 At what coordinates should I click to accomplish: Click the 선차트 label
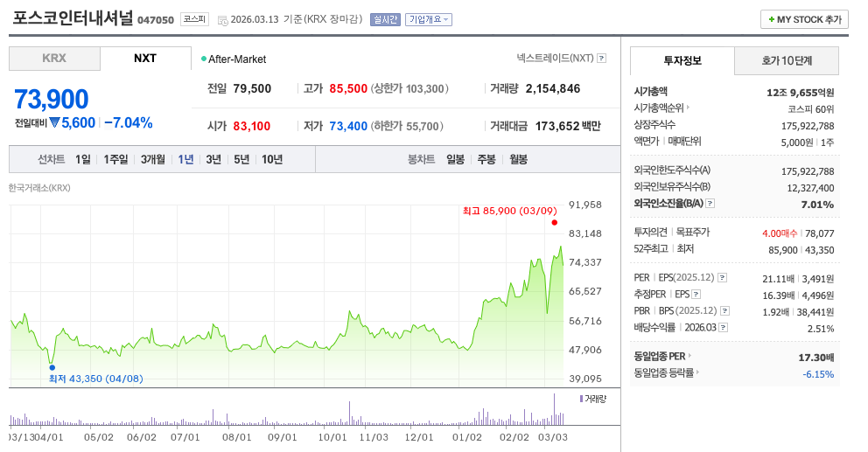52,159
